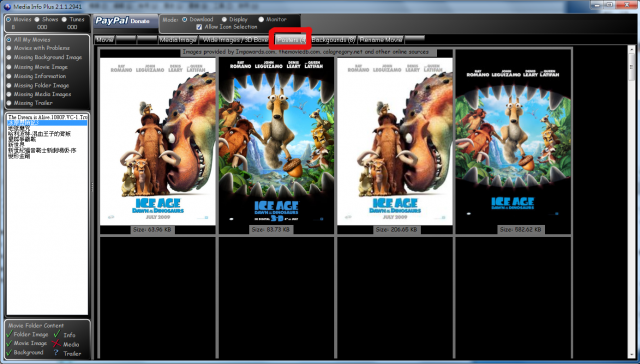Filter by Missing Media Images
This screenshot has height=364, width=640.
click(9, 94)
